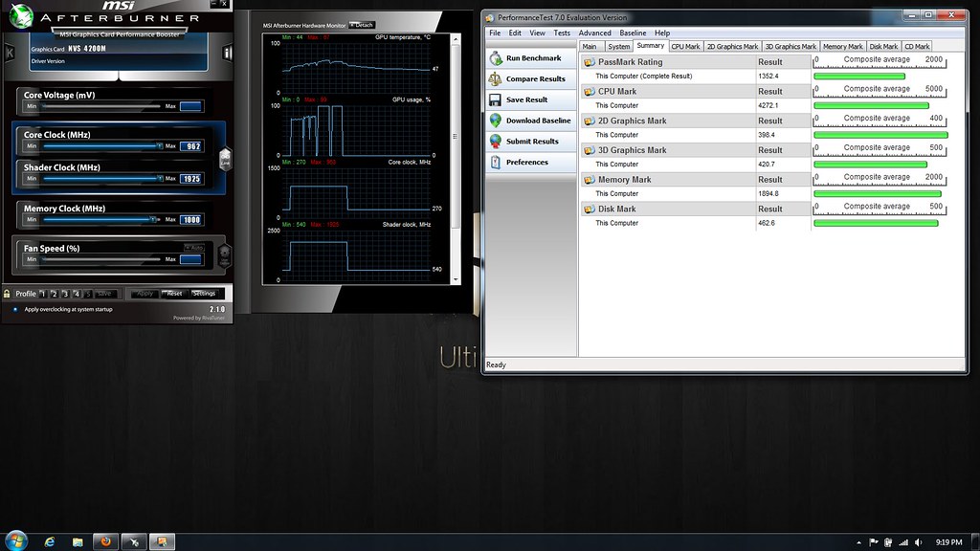The height and width of the screenshot is (551, 980).
Task: Click the Preferences clipboard icon
Action: (496, 163)
